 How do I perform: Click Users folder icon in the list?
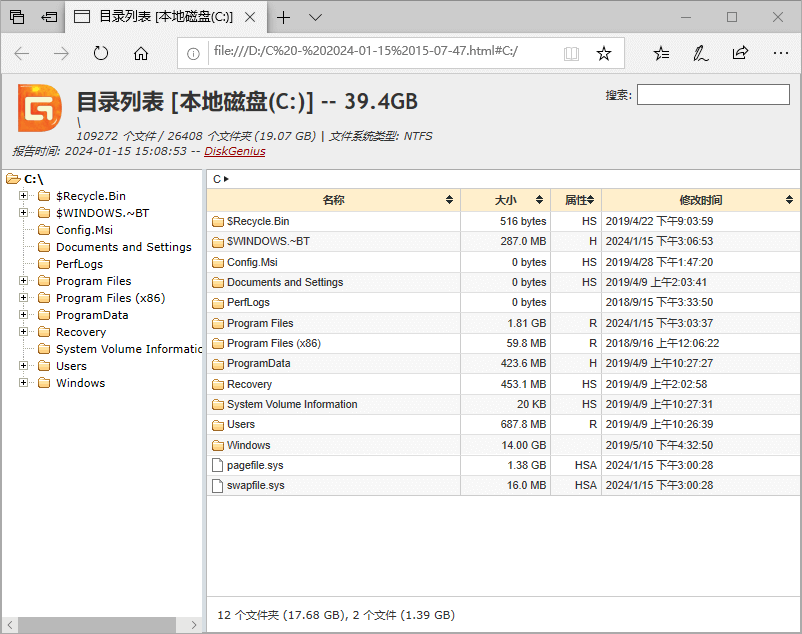pos(218,424)
